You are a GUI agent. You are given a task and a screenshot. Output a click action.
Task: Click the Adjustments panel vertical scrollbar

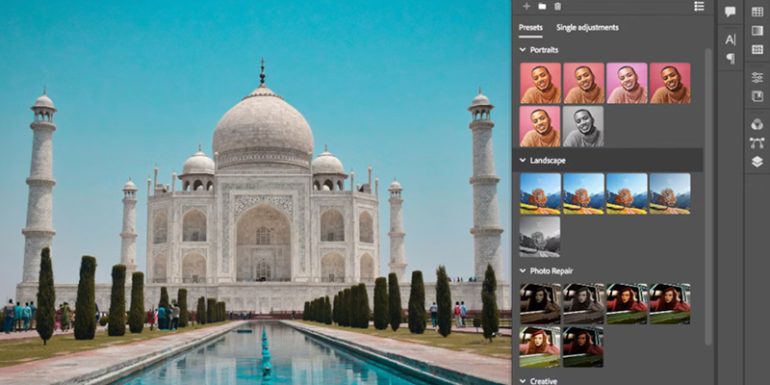pos(708,196)
